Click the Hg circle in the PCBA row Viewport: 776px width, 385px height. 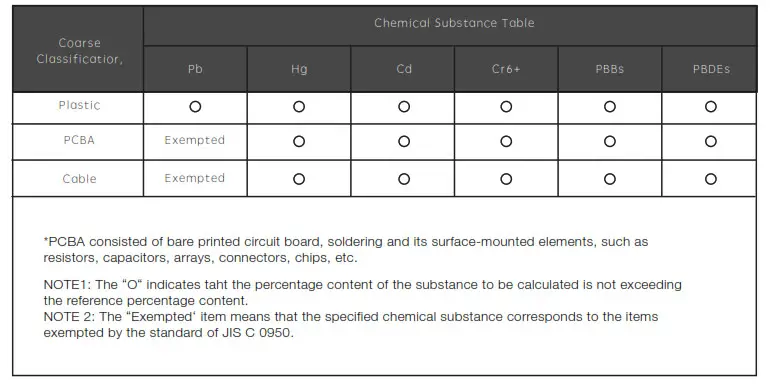pos(299,142)
